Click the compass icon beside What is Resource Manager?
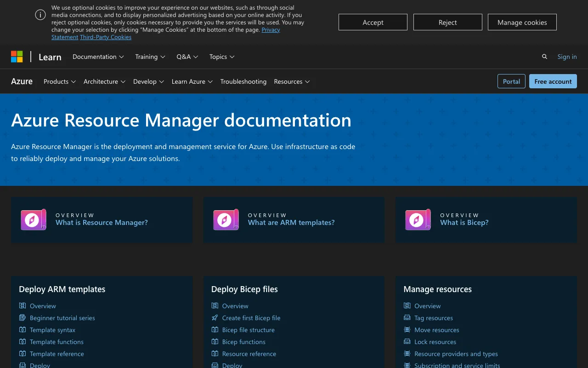This screenshot has height=368, width=588. [33, 219]
